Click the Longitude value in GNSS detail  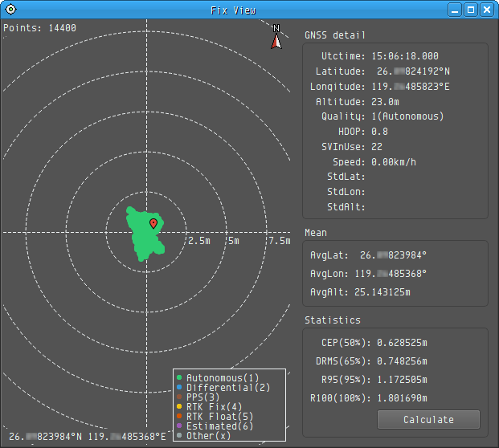[x=411, y=87]
